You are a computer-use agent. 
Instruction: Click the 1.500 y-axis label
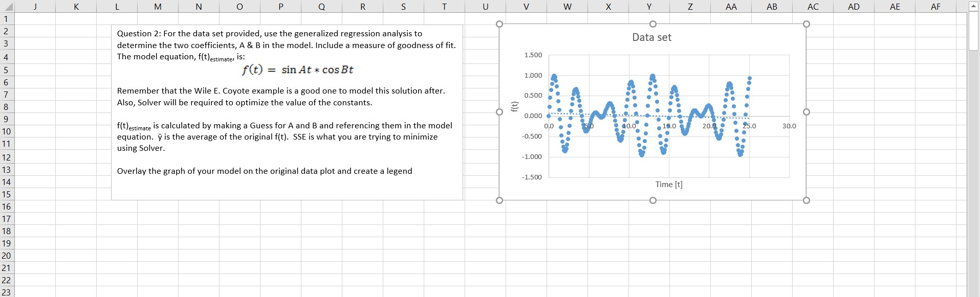point(533,55)
